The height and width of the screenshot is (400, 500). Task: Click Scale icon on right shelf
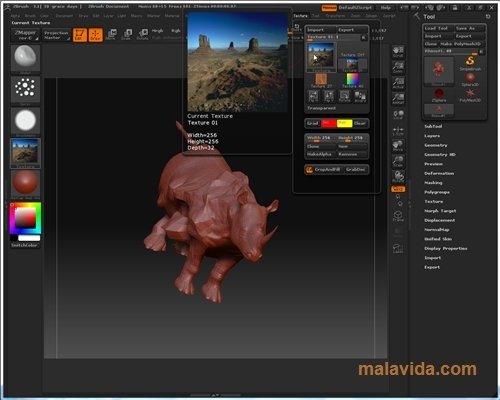(398, 161)
